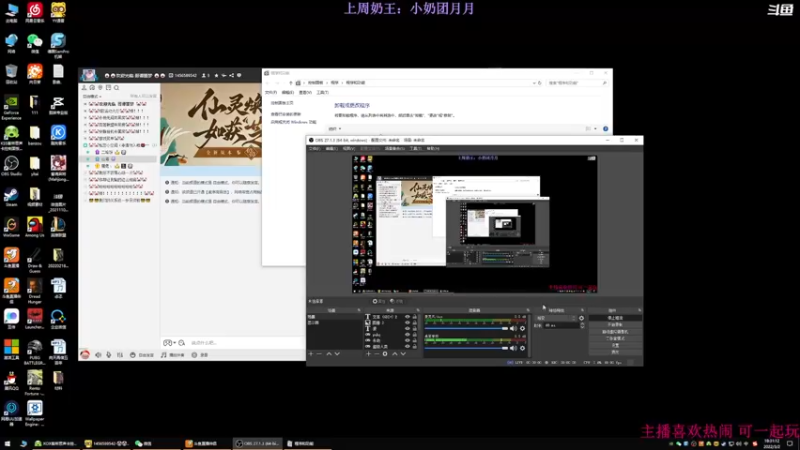Click 停止推流 button in OBS

coord(615,318)
